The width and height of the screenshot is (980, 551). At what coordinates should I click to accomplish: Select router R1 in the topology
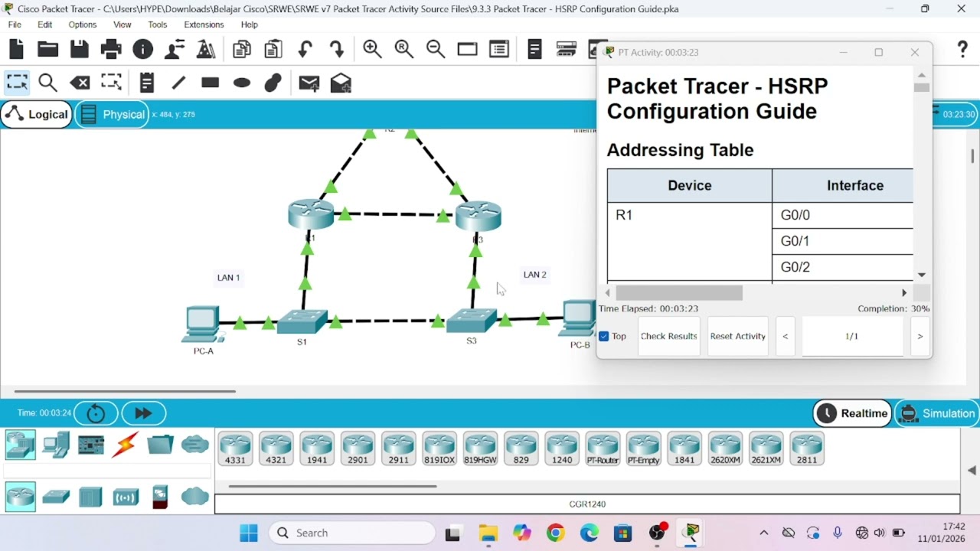311,214
